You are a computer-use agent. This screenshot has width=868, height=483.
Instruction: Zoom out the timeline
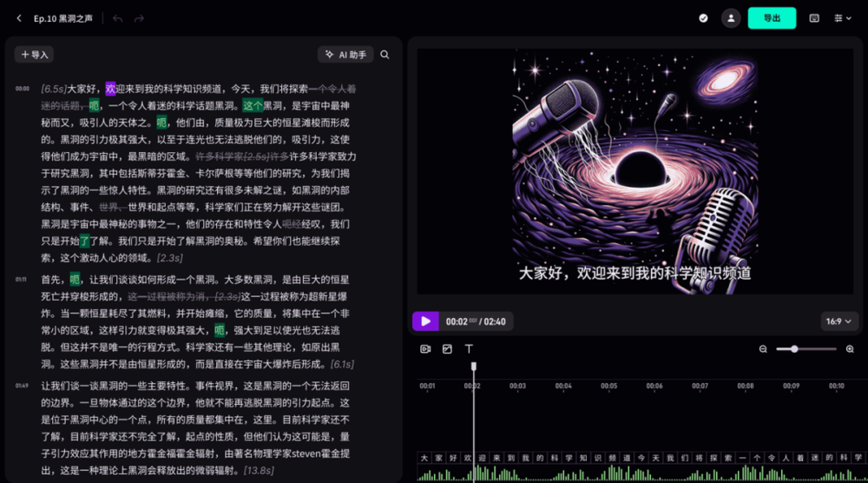(x=763, y=349)
